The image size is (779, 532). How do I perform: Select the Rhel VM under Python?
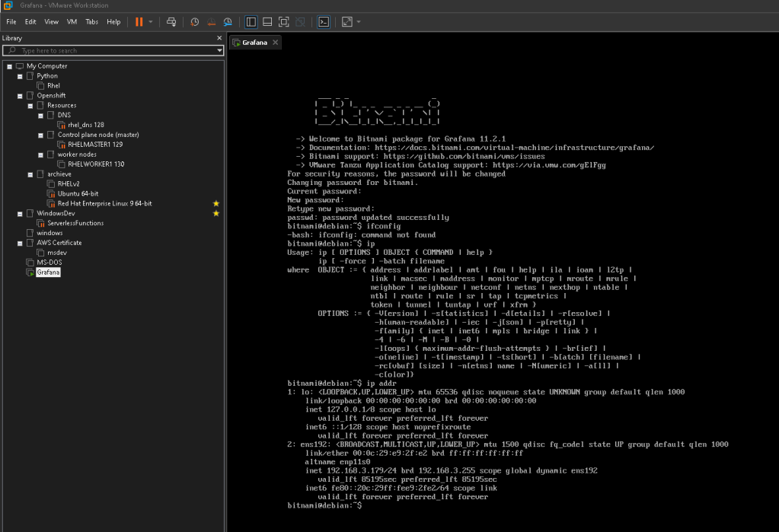click(x=53, y=86)
